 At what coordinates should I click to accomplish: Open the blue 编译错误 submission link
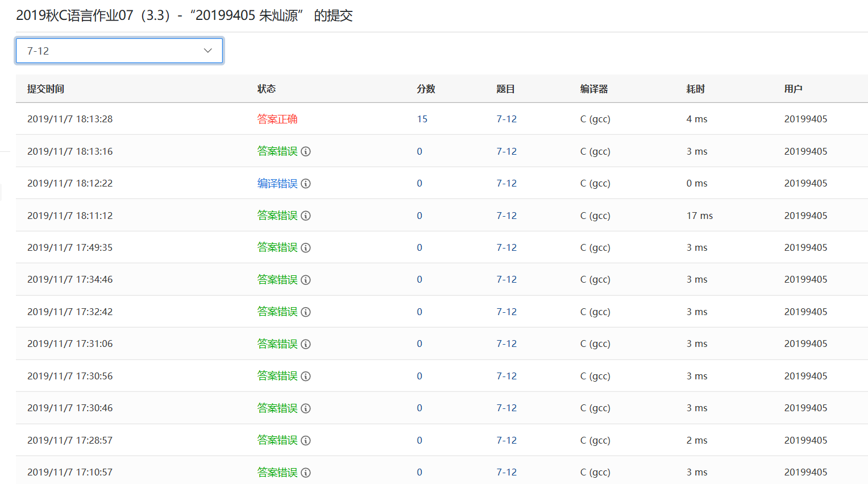[x=277, y=184]
